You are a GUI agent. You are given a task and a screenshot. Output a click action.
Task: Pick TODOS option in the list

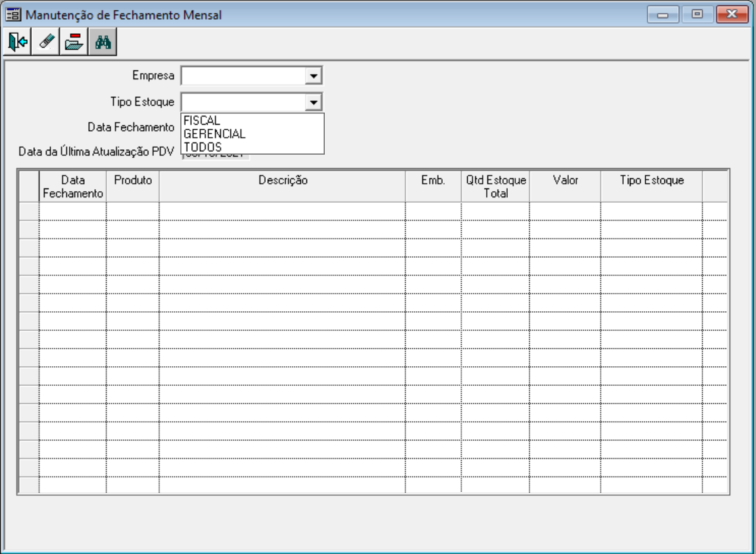pos(252,147)
